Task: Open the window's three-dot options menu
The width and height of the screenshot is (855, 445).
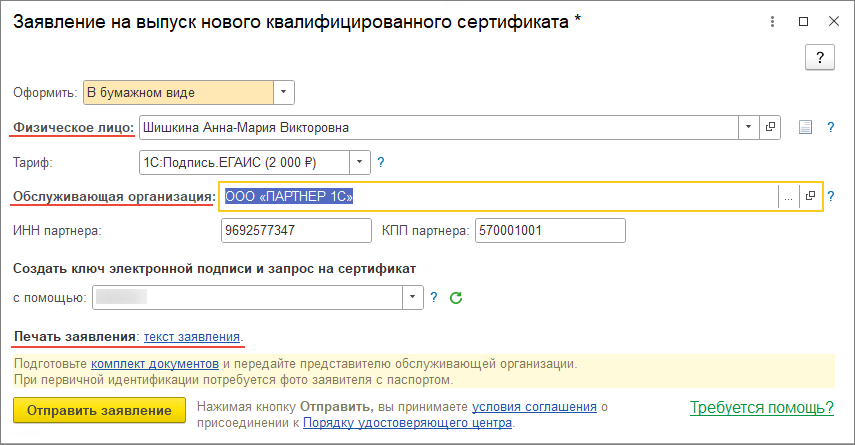Action: (x=772, y=21)
